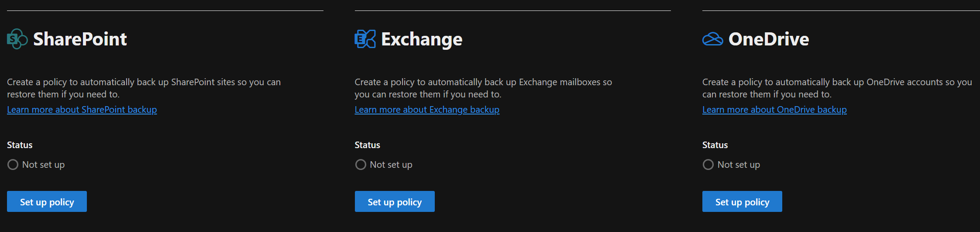Select the Exchange 'Not set up' status circle
This screenshot has width=980, height=232.
pyautogui.click(x=361, y=165)
